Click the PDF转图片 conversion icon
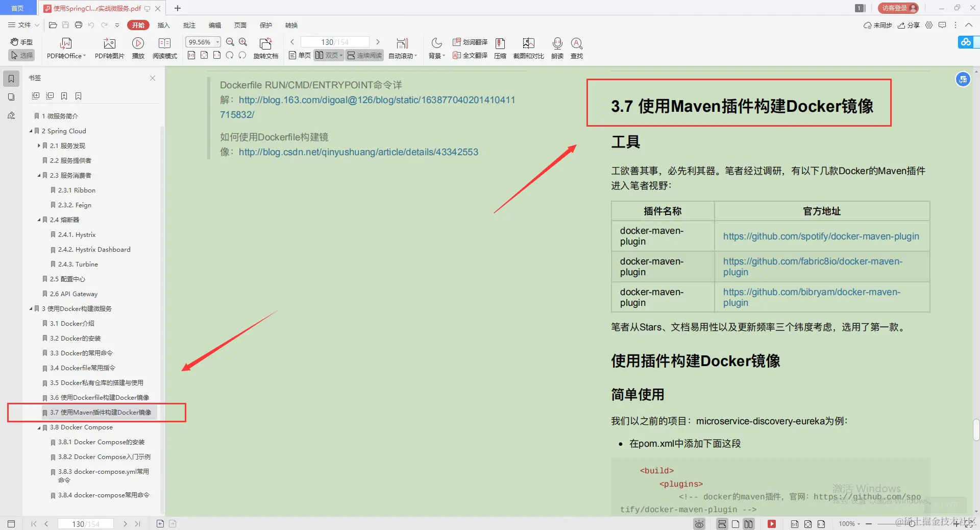Viewport: 980px width, 530px height. [109, 49]
